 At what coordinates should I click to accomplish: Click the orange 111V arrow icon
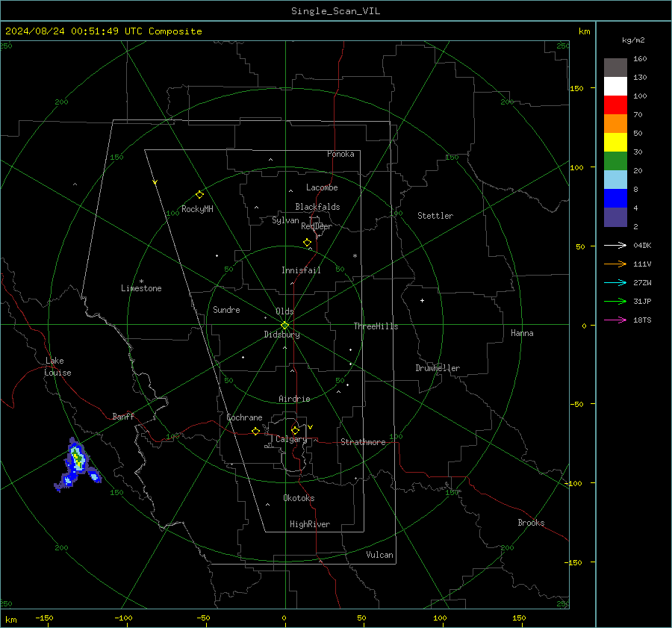615,264
